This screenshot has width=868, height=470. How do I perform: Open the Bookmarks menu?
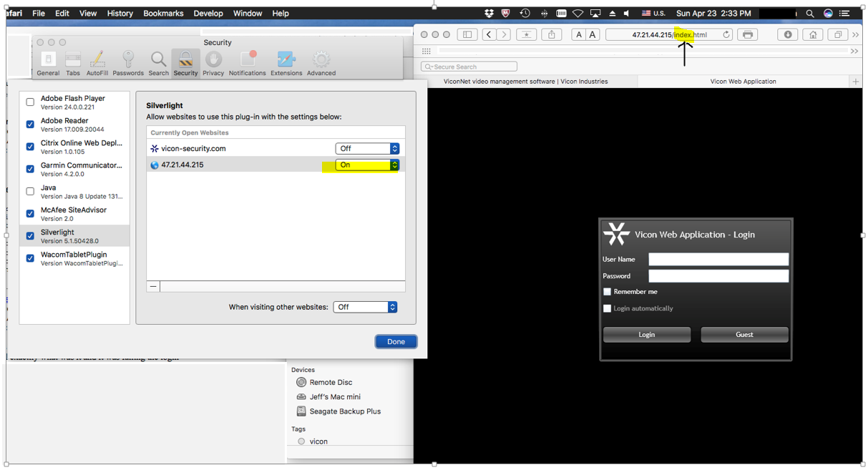(x=163, y=13)
